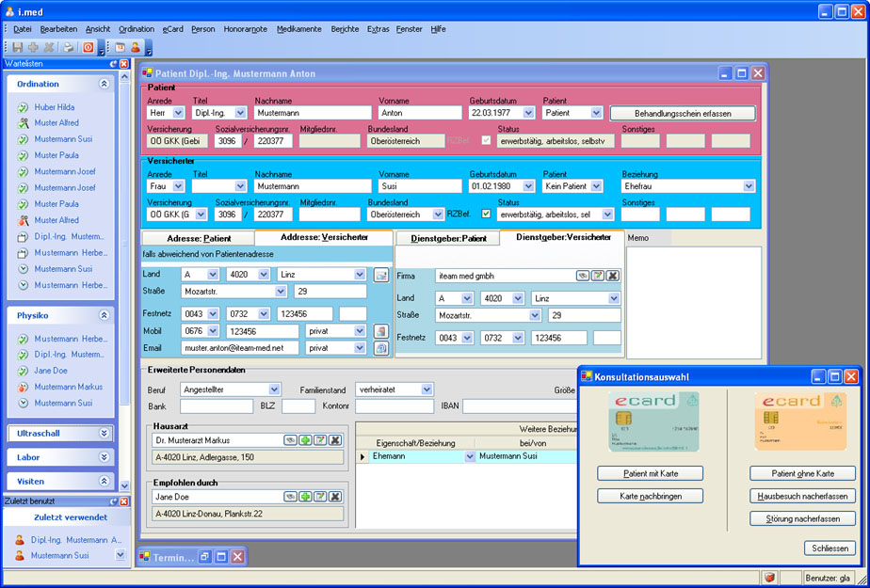Open the Beziehung dropdown showing Ehefrau

[x=749, y=186]
